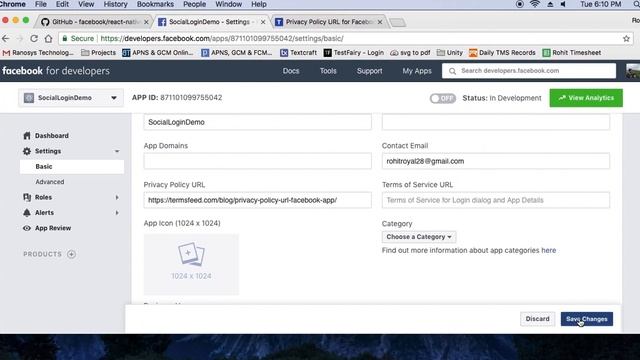Viewport: 640px width, 360px height.
Task: Click the Settings gear icon in sidebar
Action: (x=27, y=151)
